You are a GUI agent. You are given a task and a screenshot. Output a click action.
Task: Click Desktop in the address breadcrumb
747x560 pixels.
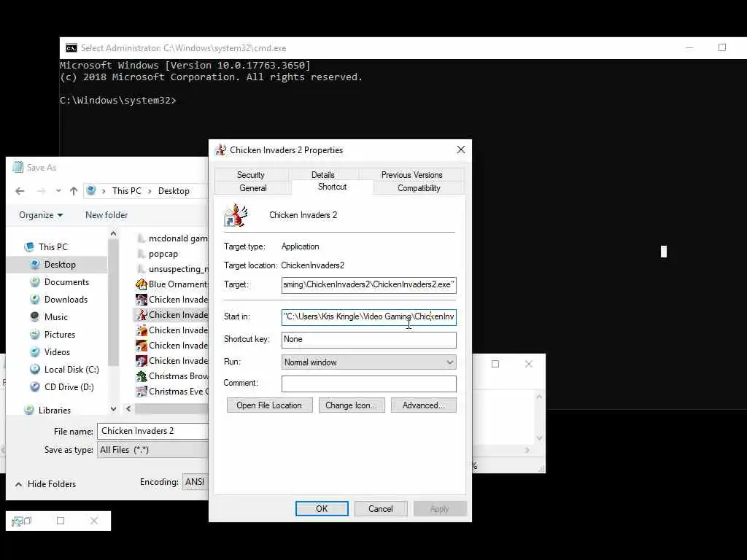(174, 191)
